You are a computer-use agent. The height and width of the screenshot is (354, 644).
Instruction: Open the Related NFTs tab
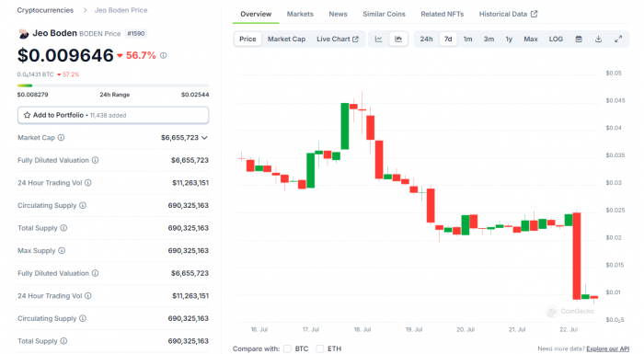tap(442, 14)
